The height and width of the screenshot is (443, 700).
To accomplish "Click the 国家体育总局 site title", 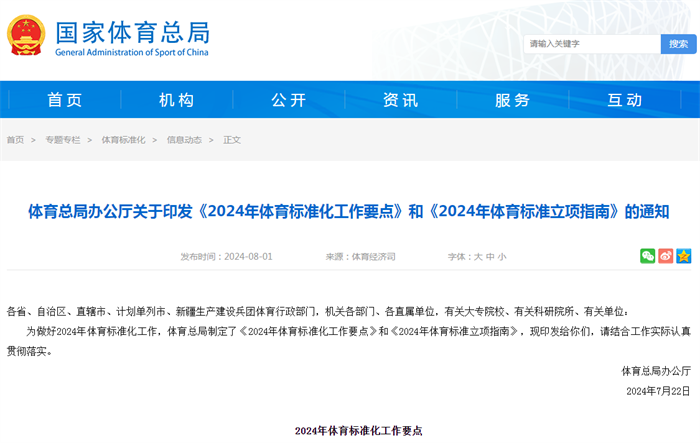I will coord(132,32).
